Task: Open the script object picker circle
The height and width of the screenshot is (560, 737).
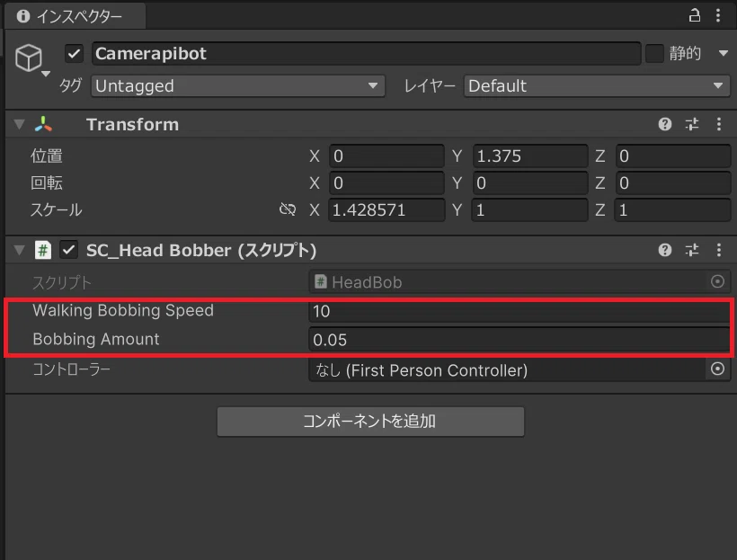Action: click(717, 281)
